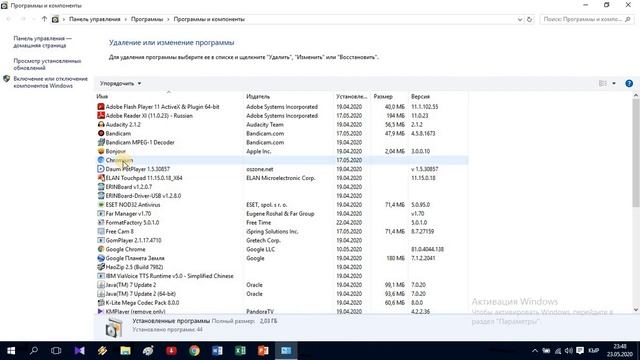The width and height of the screenshot is (640, 360).
Task: Open the taskbar clock showing 23:48
Action: click(x=620, y=351)
